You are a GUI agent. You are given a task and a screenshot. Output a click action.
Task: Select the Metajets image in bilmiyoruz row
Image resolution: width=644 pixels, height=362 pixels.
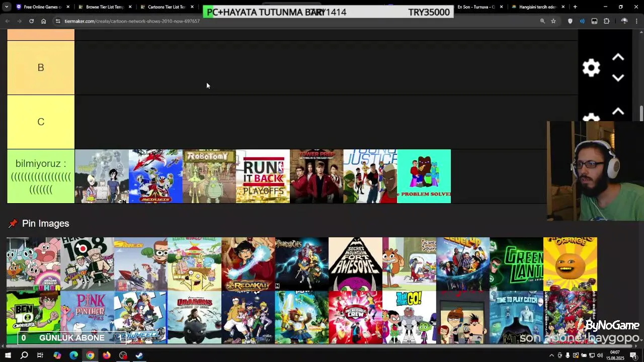point(155,176)
